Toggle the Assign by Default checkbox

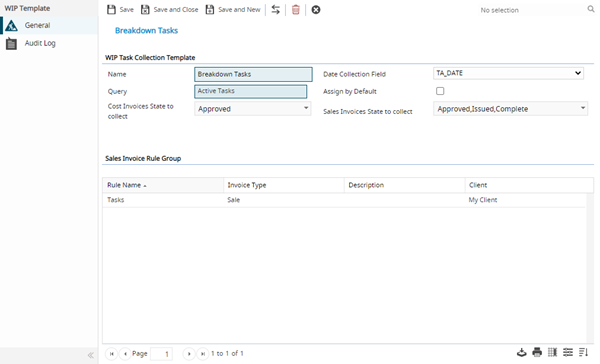[x=440, y=91]
